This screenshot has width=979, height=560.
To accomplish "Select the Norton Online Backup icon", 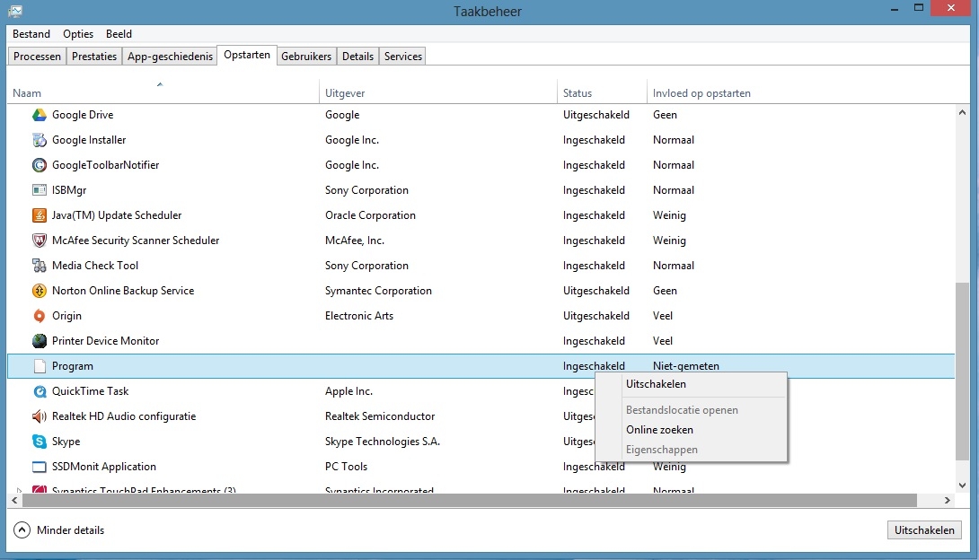I will point(40,291).
